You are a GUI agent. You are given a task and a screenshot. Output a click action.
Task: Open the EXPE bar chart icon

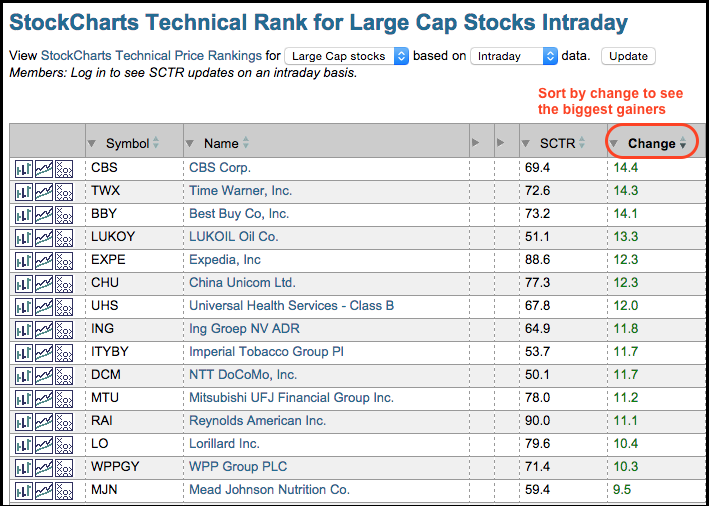point(24,261)
